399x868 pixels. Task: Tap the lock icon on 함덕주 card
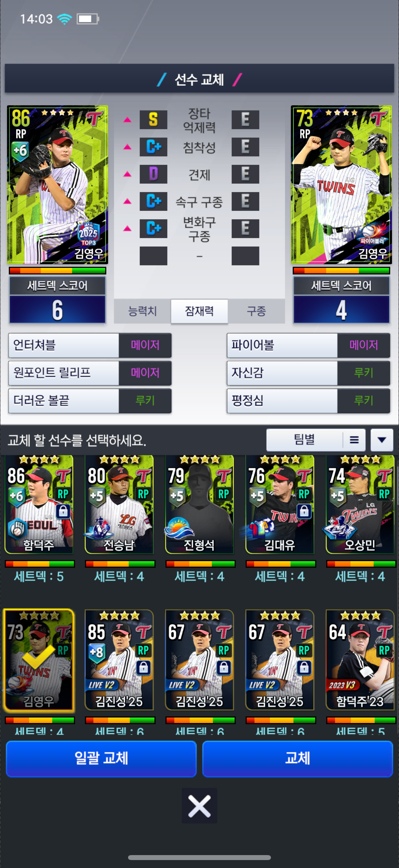(63, 511)
